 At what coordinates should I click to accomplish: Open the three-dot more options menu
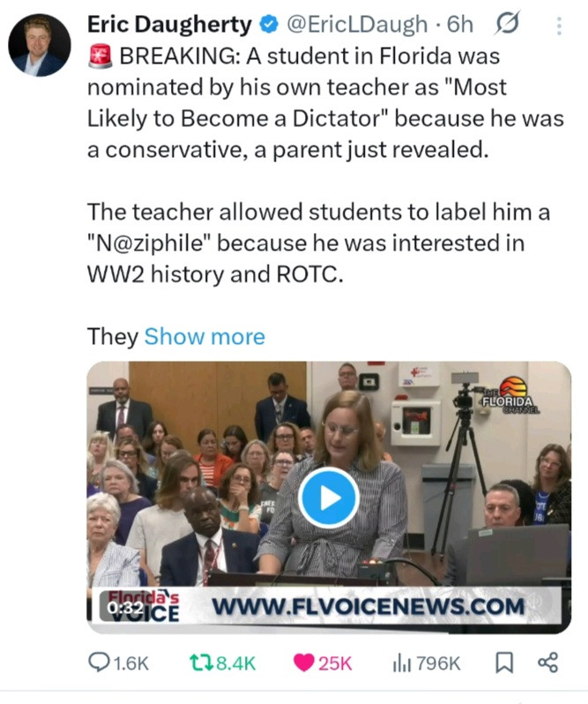click(x=558, y=26)
